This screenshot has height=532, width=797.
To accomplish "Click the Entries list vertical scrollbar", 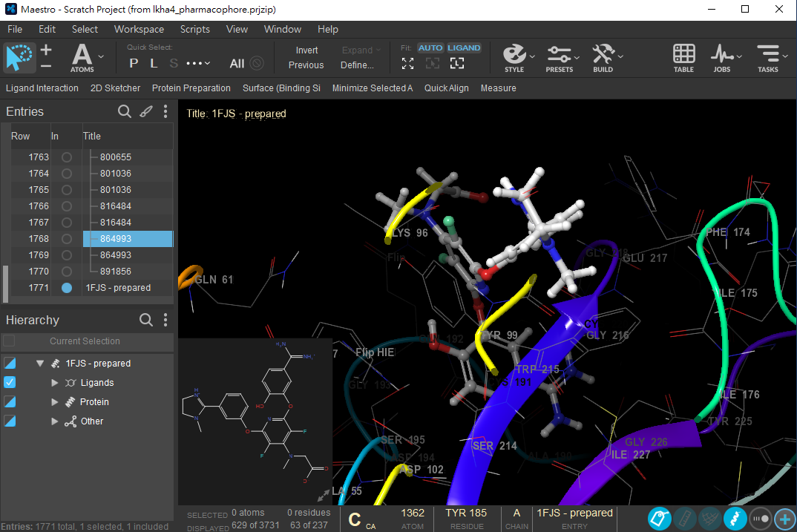I will coord(6,283).
